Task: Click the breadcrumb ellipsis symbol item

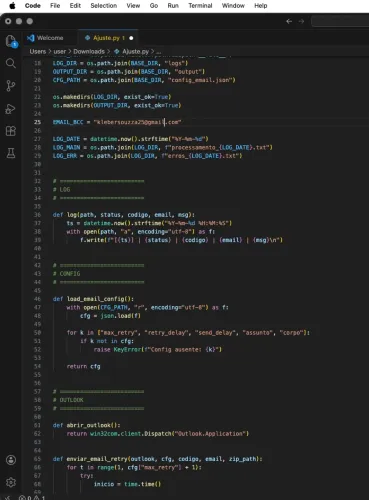Action: (x=159, y=52)
